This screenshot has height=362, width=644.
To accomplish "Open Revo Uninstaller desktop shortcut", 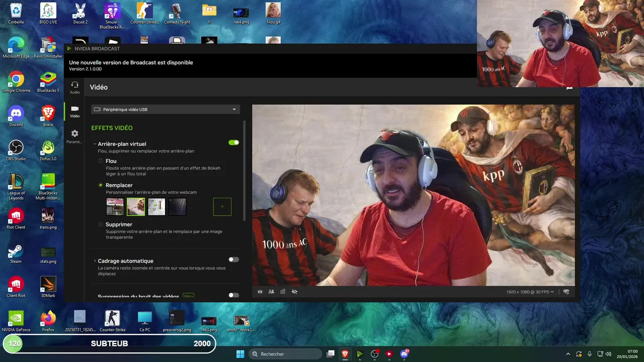I will coord(48,48).
